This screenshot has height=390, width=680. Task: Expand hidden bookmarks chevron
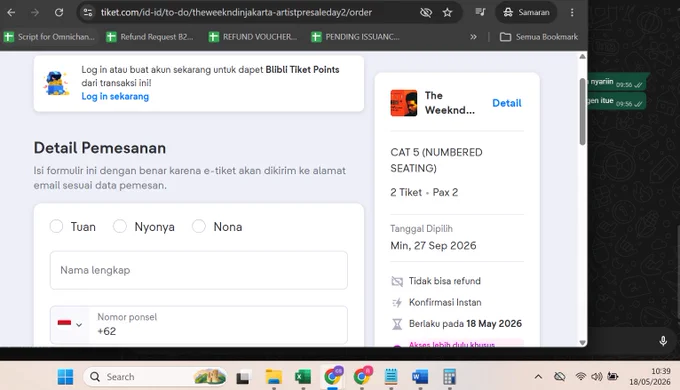pos(473,37)
